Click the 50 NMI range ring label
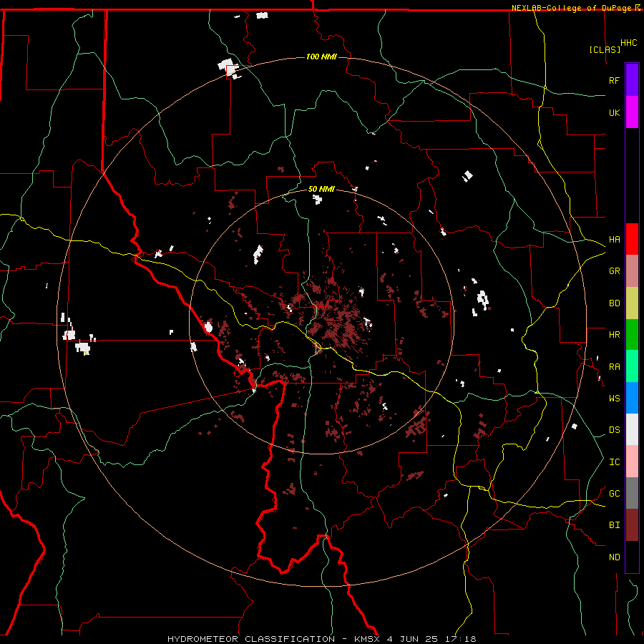 coord(321,190)
